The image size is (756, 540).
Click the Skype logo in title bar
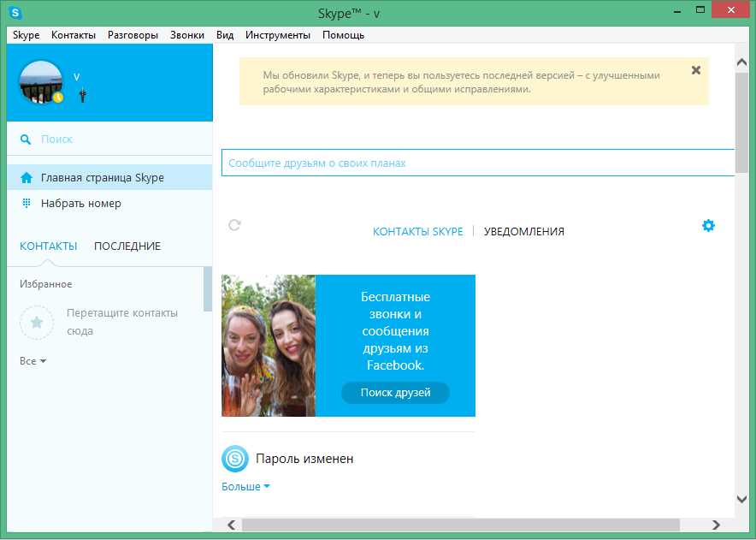(15, 13)
